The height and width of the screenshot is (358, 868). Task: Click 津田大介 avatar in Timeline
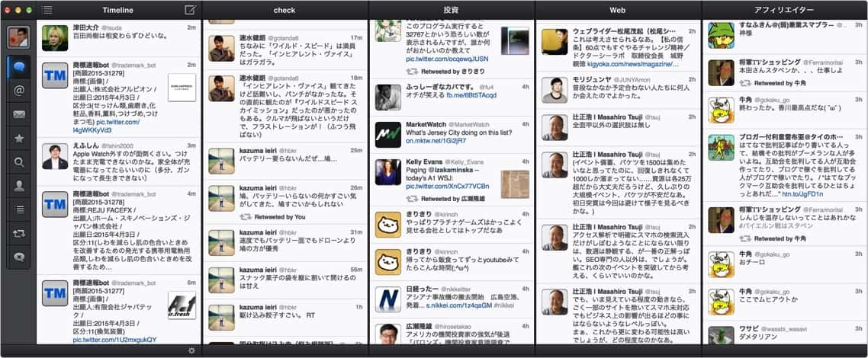[55, 38]
